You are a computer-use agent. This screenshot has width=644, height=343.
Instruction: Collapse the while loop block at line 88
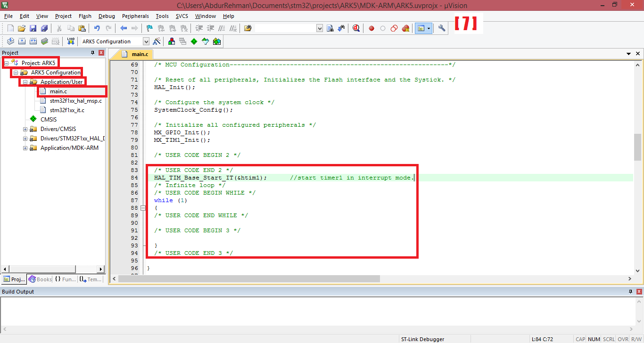142,208
